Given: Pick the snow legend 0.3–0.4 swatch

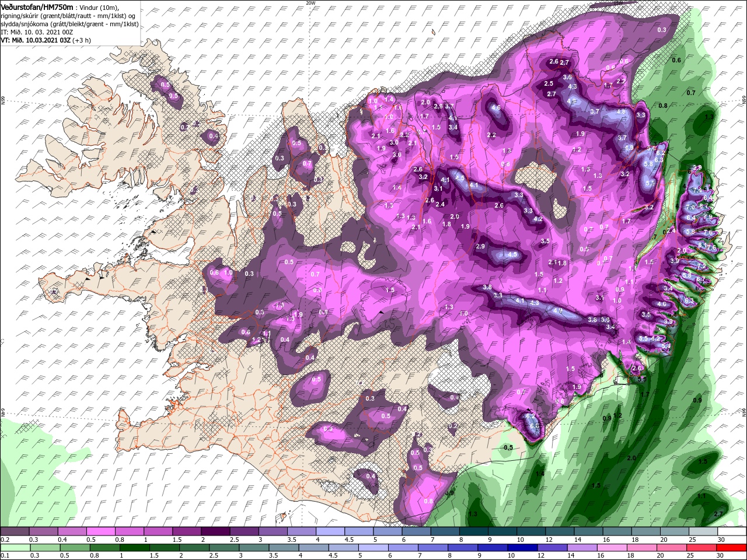Looking at the screenshot, I should point(43,531).
